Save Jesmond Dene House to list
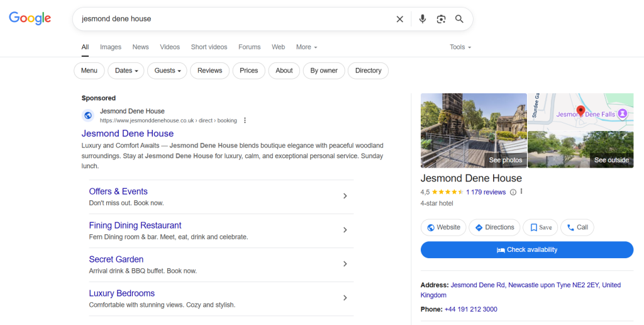Screen dimensions: 644x325 (x=540, y=227)
